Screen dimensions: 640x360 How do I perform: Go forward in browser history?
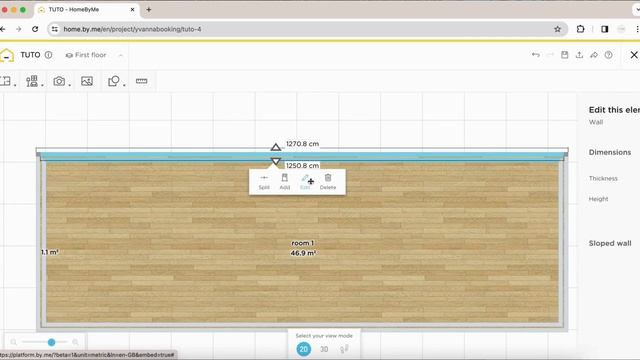[x=19, y=29]
